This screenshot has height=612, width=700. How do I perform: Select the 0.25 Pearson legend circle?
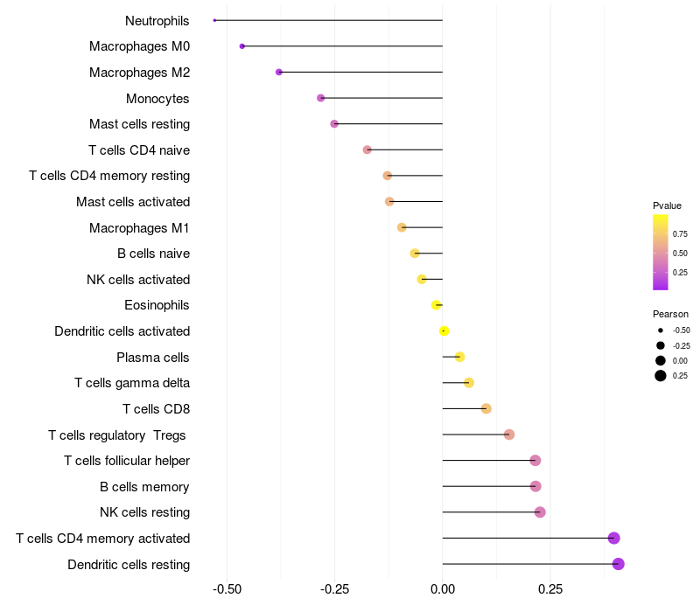661,376
